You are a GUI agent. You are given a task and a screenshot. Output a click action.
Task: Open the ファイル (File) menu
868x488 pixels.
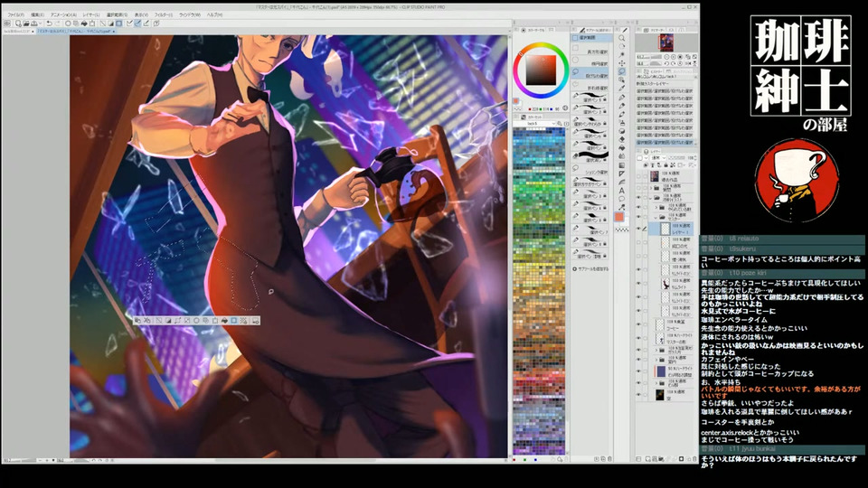pyautogui.click(x=15, y=14)
